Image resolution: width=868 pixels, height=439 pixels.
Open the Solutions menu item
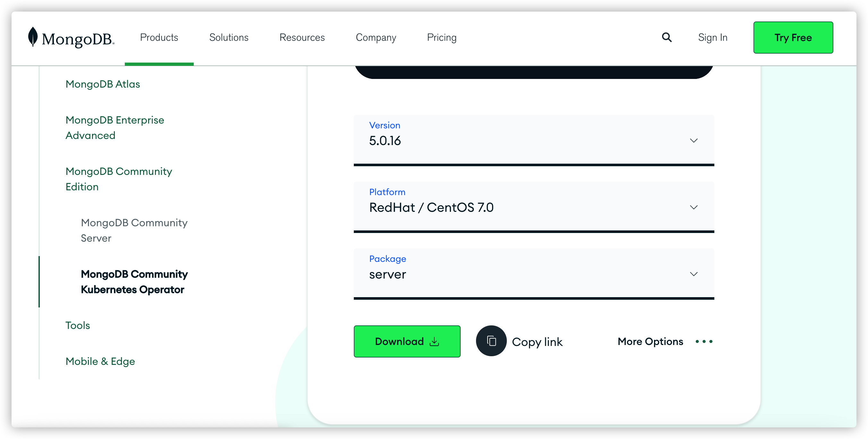(229, 38)
